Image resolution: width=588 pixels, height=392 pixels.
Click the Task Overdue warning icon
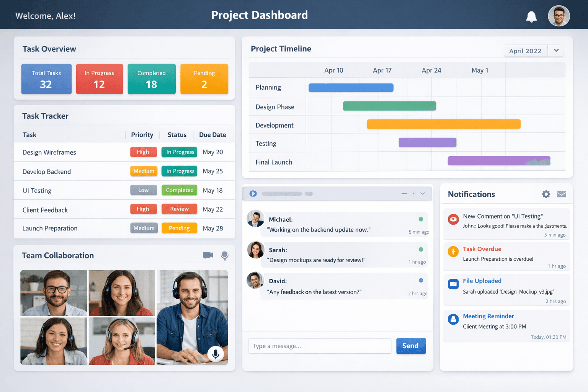click(453, 252)
